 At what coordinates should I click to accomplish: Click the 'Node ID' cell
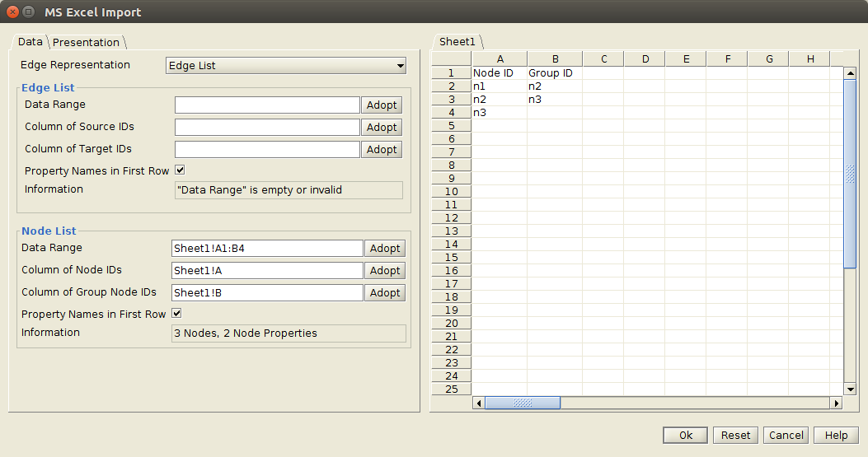(500, 73)
